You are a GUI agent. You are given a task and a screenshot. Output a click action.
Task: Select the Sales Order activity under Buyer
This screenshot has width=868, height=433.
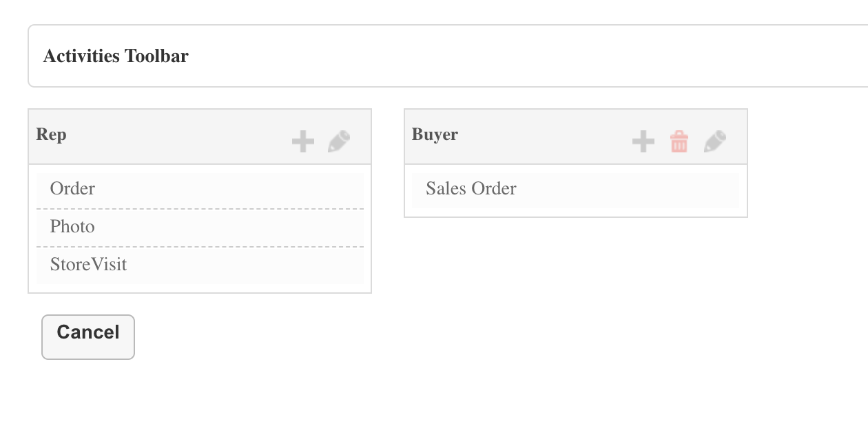[575, 190]
